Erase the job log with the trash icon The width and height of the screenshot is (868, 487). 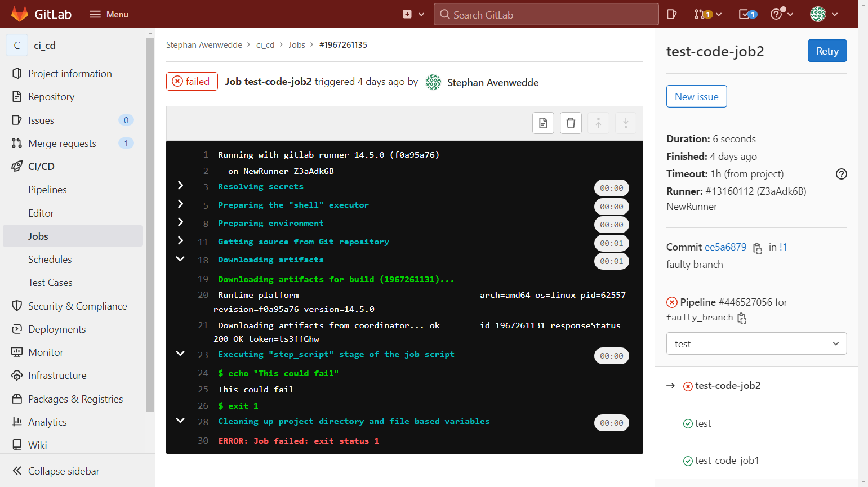click(570, 123)
